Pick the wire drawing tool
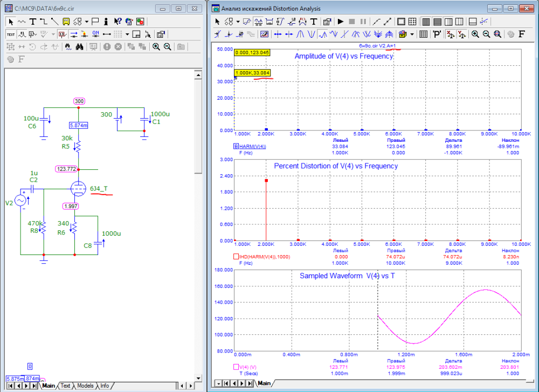The image size is (539, 392). click(x=45, y=22)
